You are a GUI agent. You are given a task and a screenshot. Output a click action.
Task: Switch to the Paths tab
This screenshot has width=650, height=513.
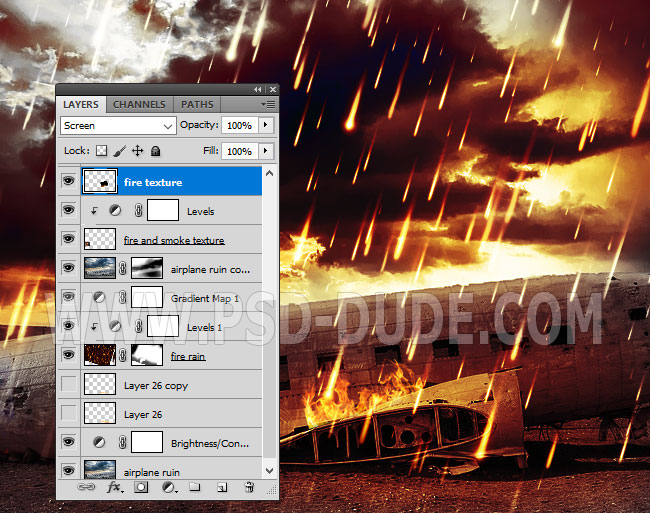coord(197,104)
